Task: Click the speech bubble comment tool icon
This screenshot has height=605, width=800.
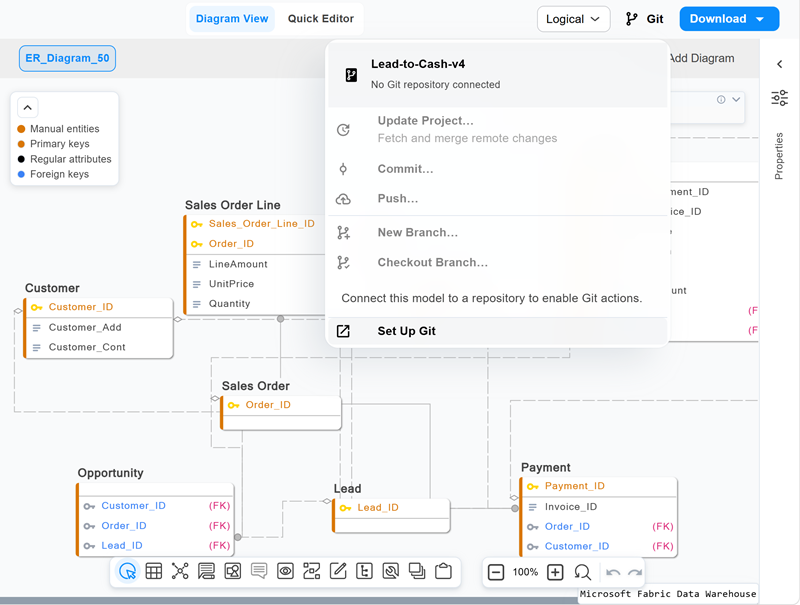Action: click(259, 571)
